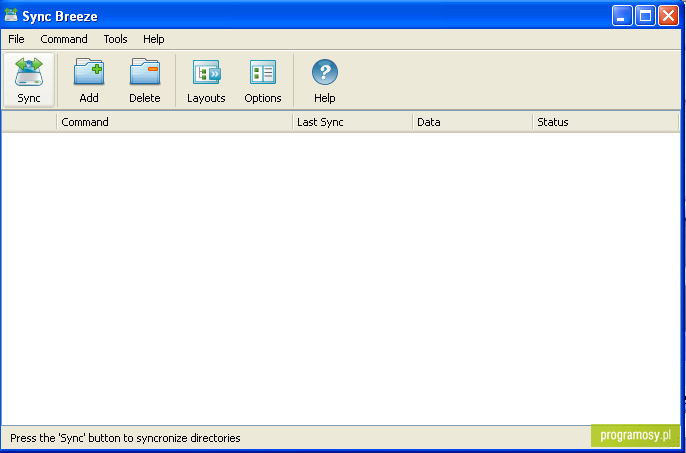Open the Options toolbar button
Screen dimensions: 686x453
point(262,81)
